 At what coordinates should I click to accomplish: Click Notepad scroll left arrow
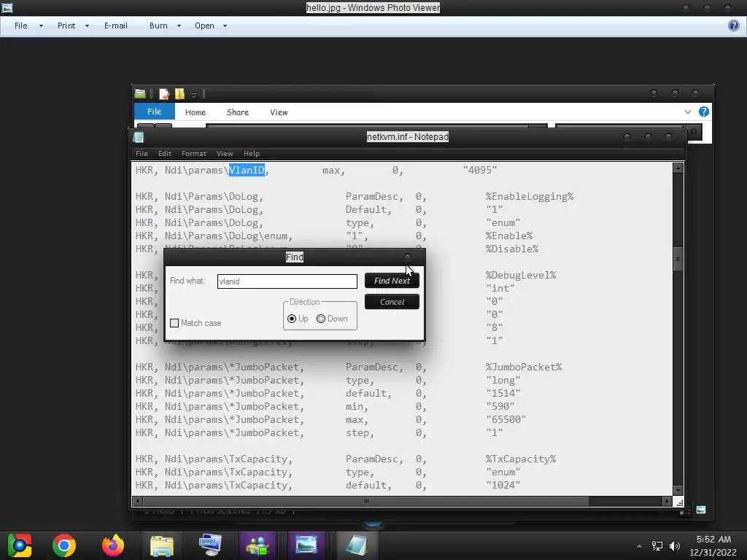[137, 501]
